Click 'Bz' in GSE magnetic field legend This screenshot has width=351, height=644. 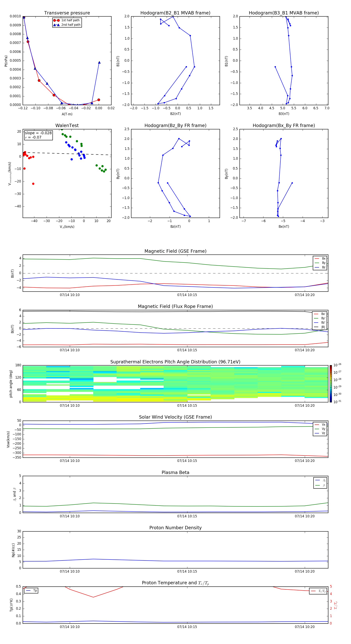tap(320, 267)
